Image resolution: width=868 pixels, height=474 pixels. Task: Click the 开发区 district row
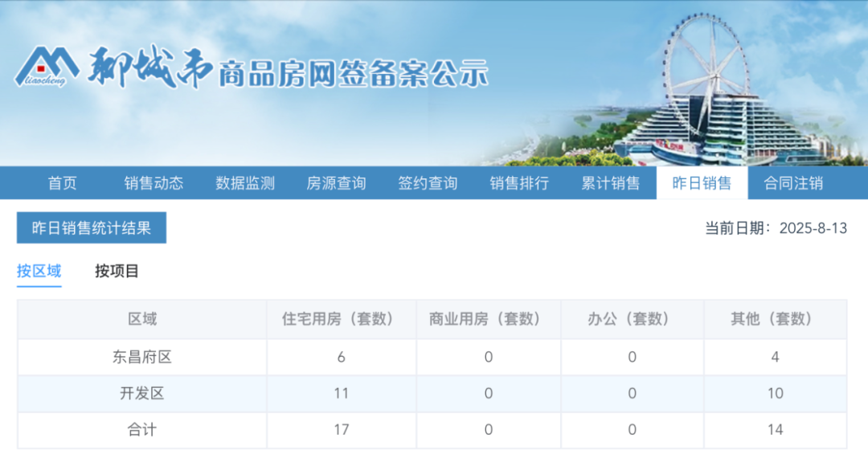point(141,393)
